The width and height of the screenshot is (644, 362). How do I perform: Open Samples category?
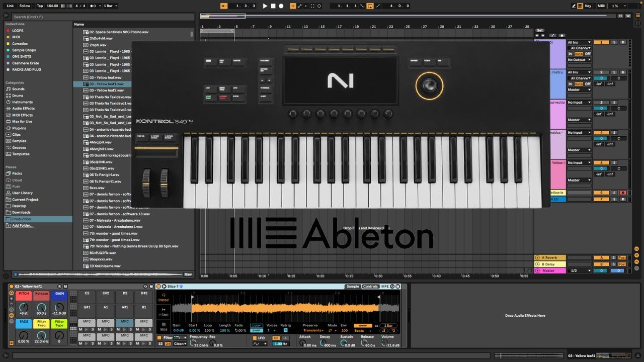point(19,141)
